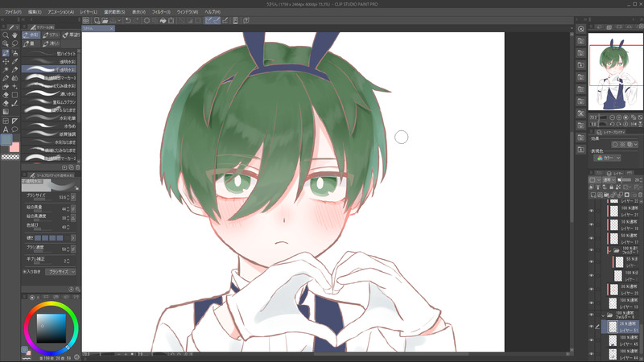Select the Lasso selection tool

pos(14,44)
